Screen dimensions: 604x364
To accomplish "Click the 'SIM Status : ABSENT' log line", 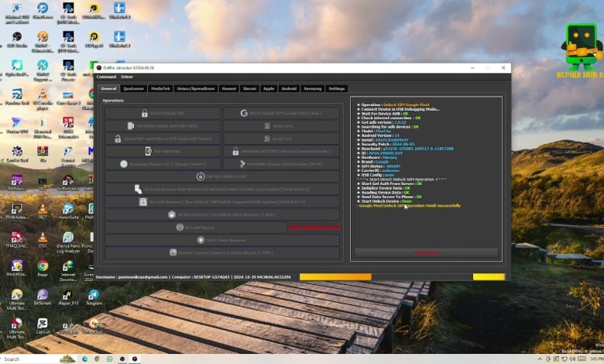I will 379,167.
